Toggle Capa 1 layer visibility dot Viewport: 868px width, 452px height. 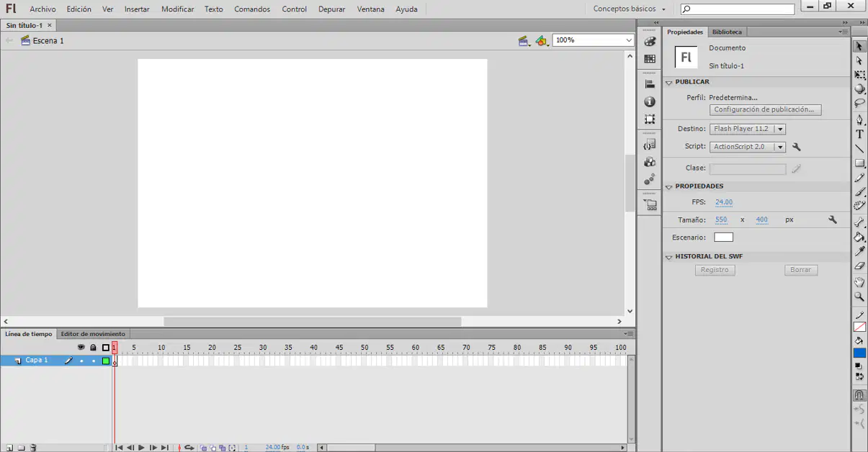point(81,361)
